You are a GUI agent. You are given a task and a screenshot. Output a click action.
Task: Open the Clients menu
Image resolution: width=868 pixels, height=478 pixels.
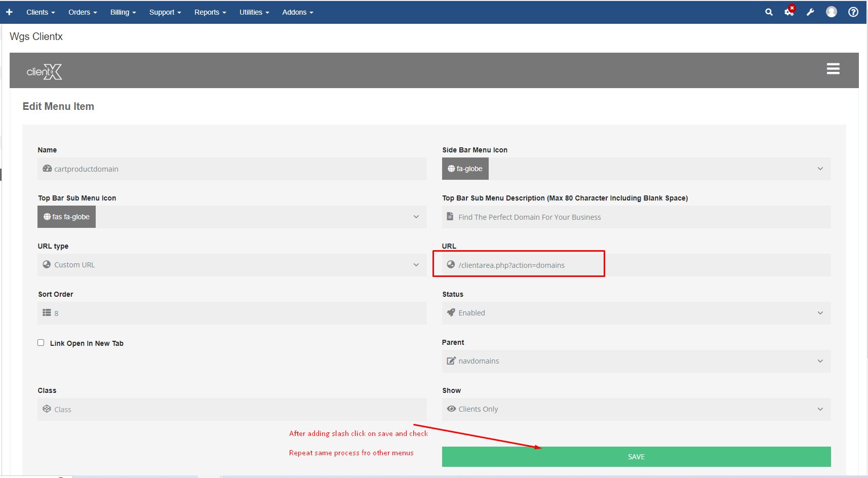(41, 12)
